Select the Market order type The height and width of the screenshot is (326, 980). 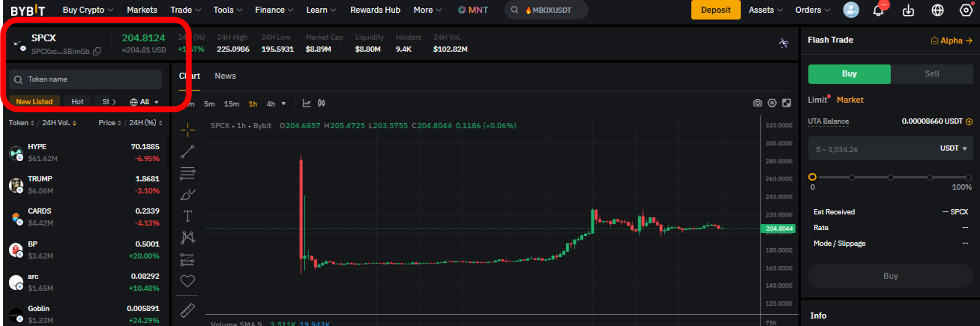[850, 100]
